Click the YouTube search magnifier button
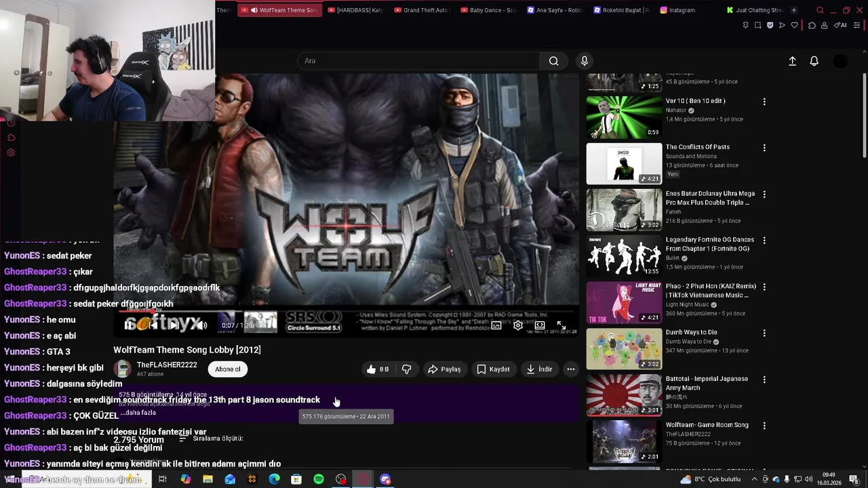The width and height of the screenshot is (868, 488). [554, 61]
